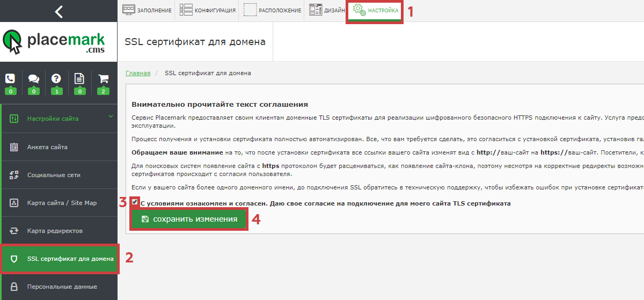The image size is (644, 300).
Task: Open the Расположение tab
Action: [x=272, y=11]
